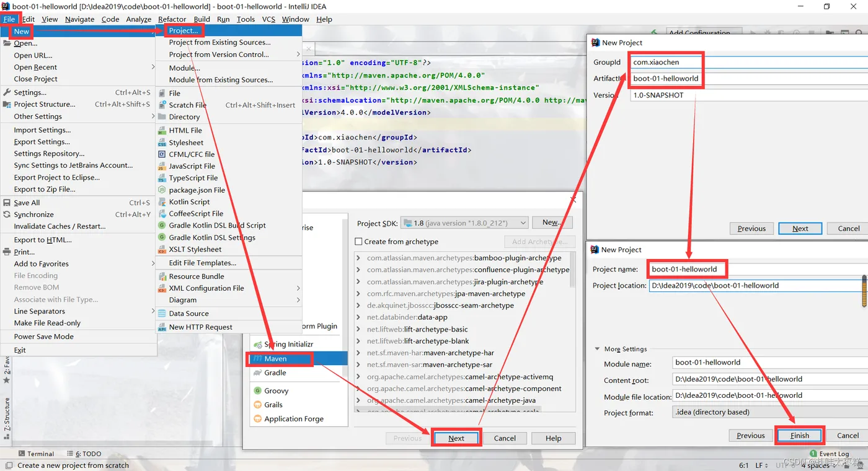
Task: Click the printer icon beside Print...
Action: [x=7, y=252]
